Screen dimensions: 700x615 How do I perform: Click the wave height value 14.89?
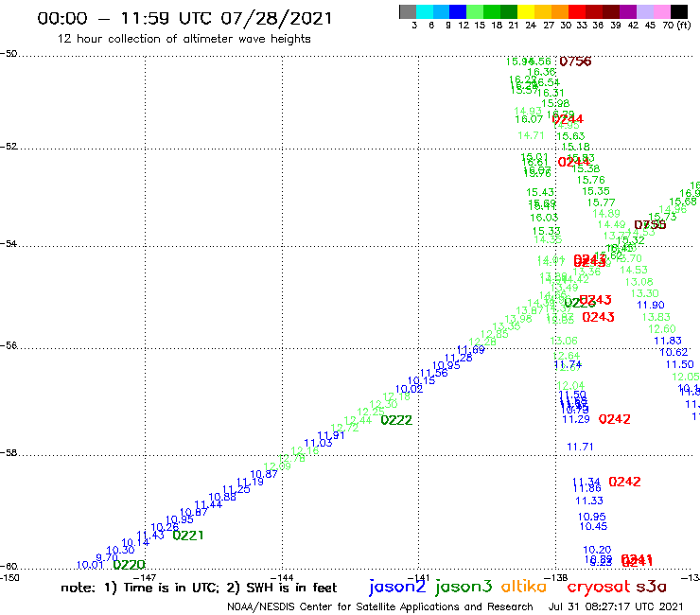(x=606, y=214)
